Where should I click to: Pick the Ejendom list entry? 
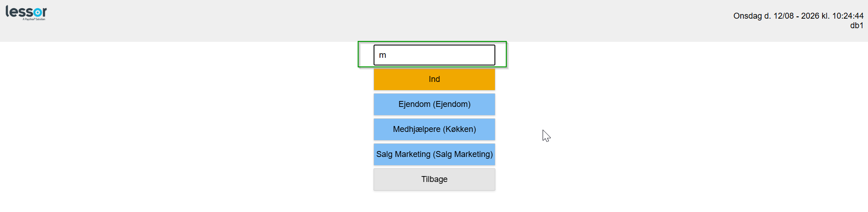click(434, 104)
